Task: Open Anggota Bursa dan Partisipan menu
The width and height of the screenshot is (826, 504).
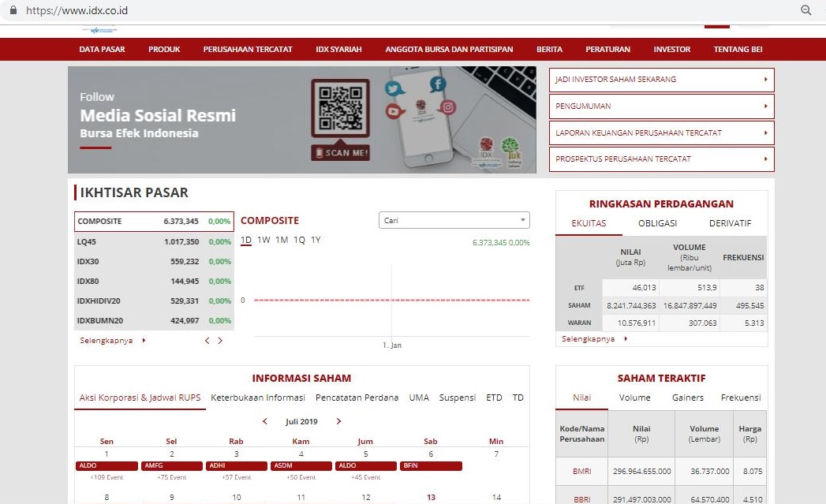Action: click(450, 50)
